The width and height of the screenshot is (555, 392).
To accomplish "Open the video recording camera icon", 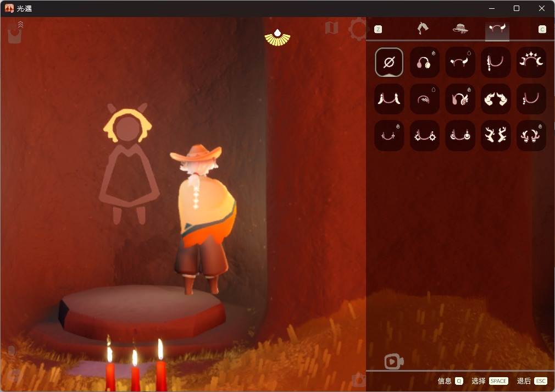I will pyautogui.click(x=393, y=362).
